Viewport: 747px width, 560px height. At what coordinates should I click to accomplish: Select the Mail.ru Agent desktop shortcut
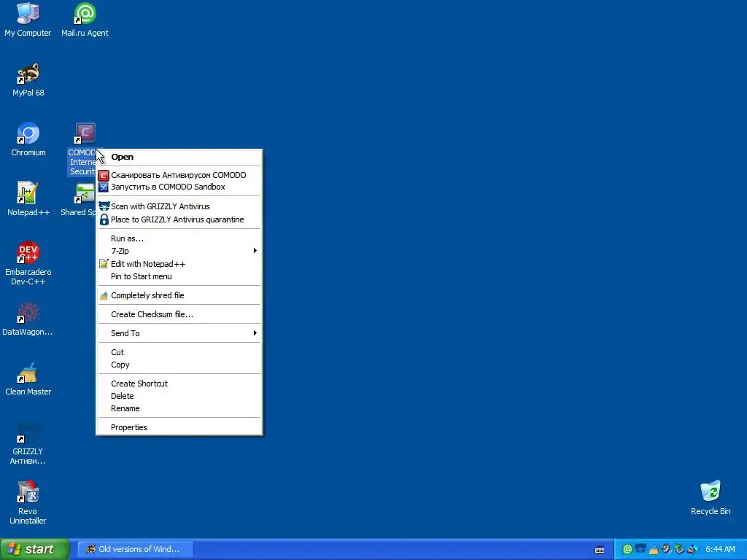point(85,20)
